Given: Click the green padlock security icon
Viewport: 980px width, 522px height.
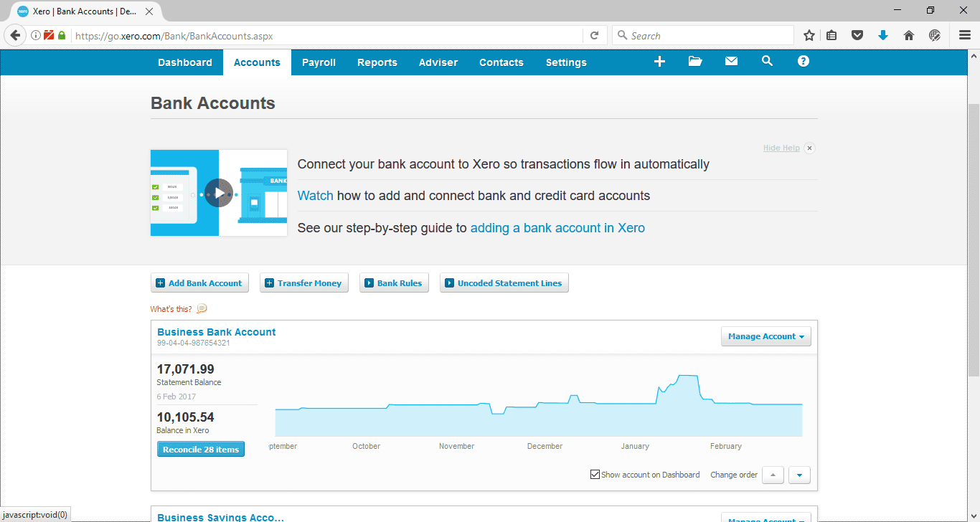Looking at the screenshot, I should tap(62, 35).
